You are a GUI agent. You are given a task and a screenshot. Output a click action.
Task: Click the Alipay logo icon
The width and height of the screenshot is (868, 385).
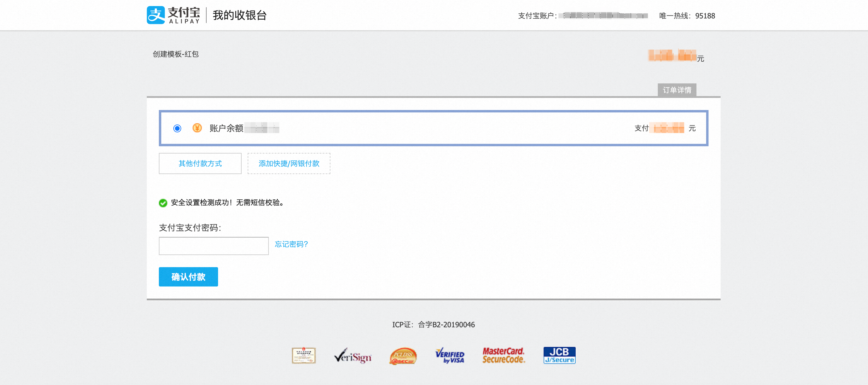click(x=156, y=15)
